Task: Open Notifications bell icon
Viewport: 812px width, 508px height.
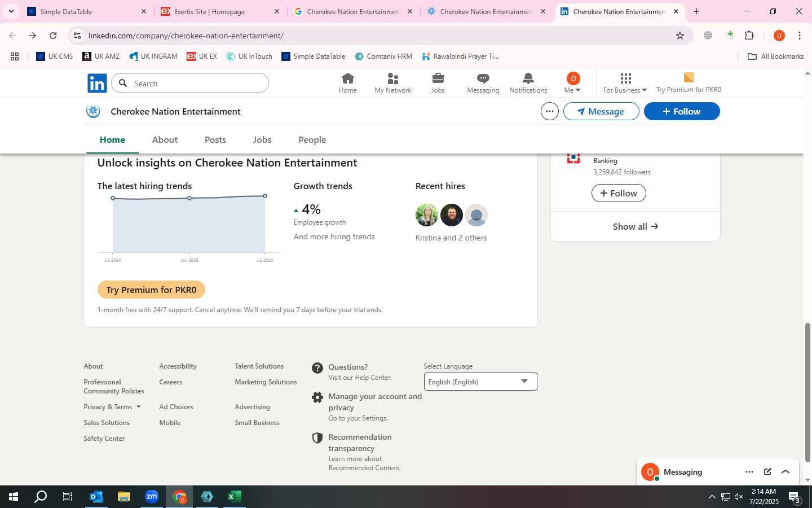Action: 528,83
